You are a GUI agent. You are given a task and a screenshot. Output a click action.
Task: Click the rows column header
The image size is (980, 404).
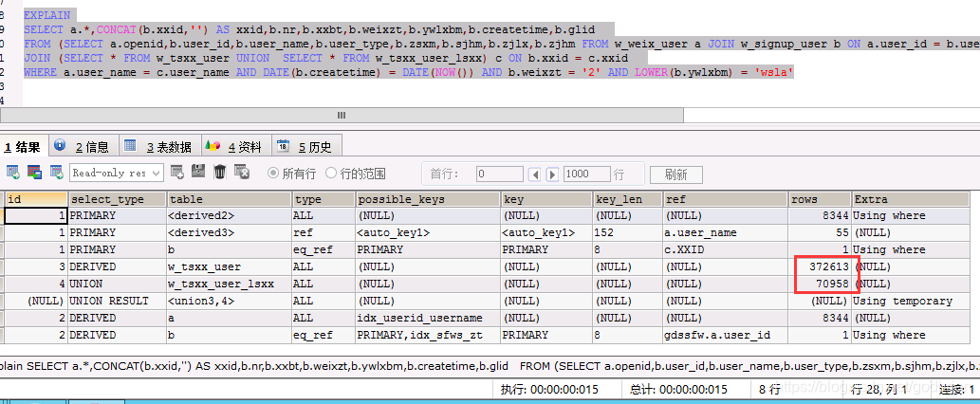(820, 199)
